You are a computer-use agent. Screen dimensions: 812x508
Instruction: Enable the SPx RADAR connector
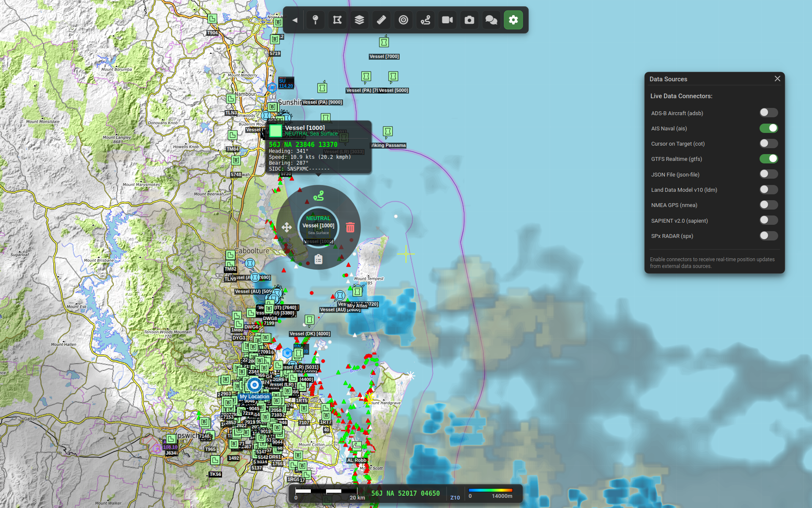click(x=768, y=236)
